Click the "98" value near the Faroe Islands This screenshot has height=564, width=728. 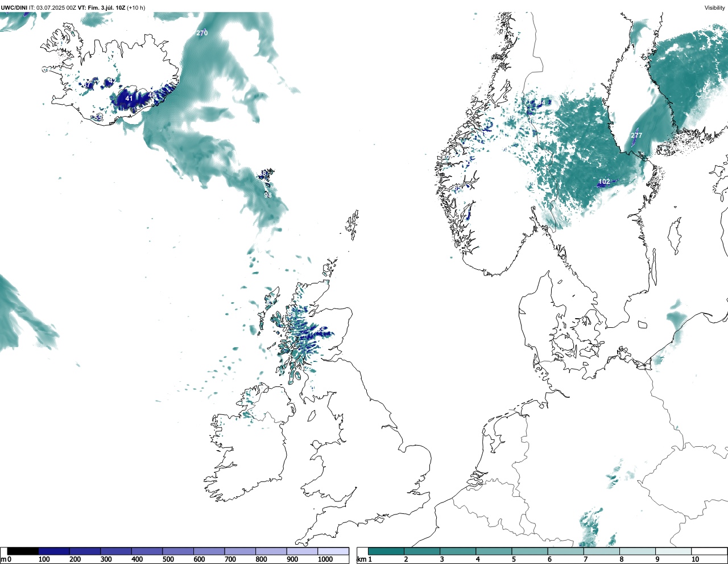pos(267,195)
